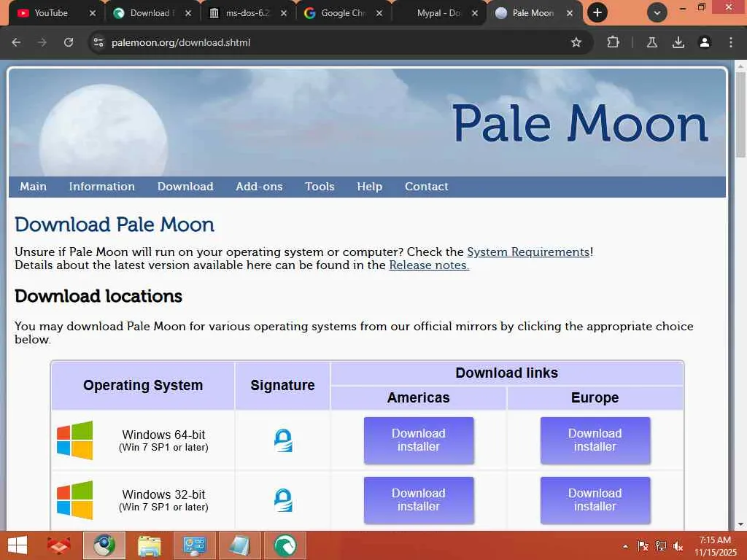The image size is (747, 560).
Task: Reload the Pale Moon download page
Action: (x=69, y=42)
